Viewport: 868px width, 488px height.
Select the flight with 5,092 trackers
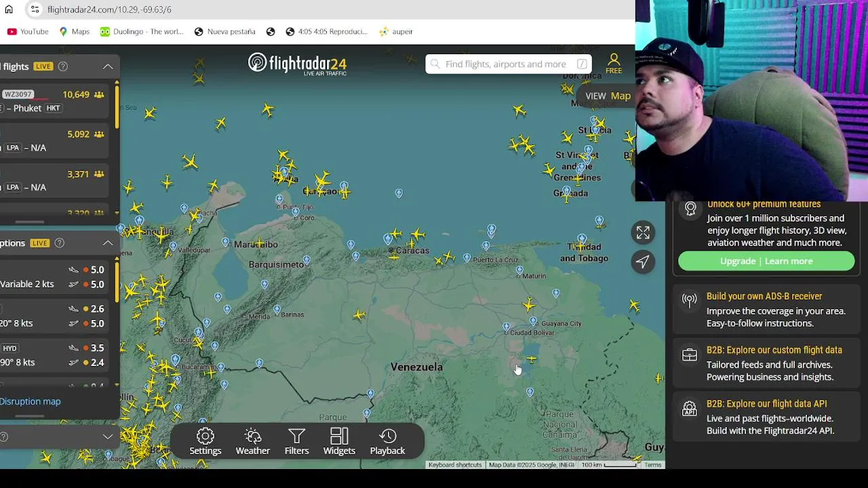pyautogui.click(x=54, y=140)
